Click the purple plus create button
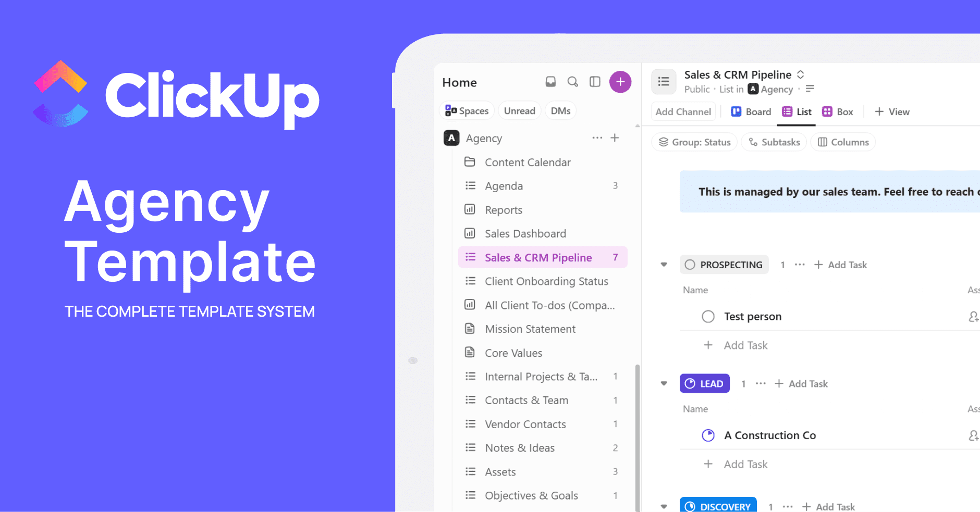The image size is (980, 512). tap(620, 82)
